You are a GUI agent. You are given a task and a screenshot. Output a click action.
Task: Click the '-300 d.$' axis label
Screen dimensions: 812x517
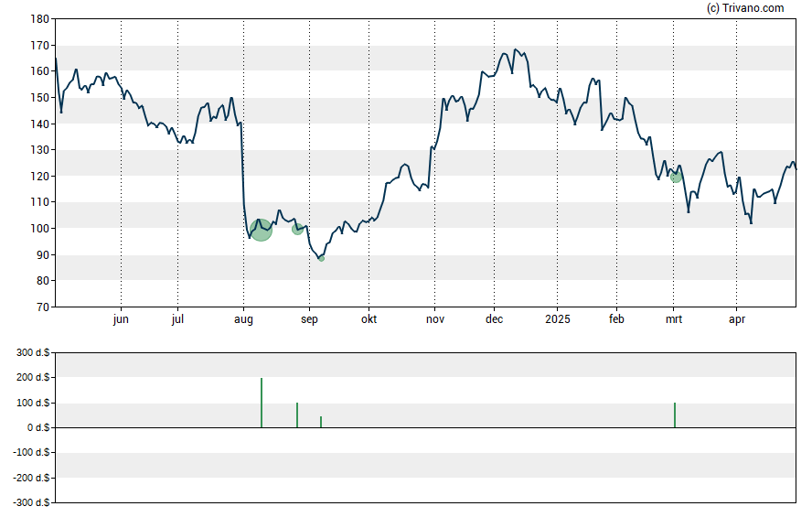pos(32,502)
